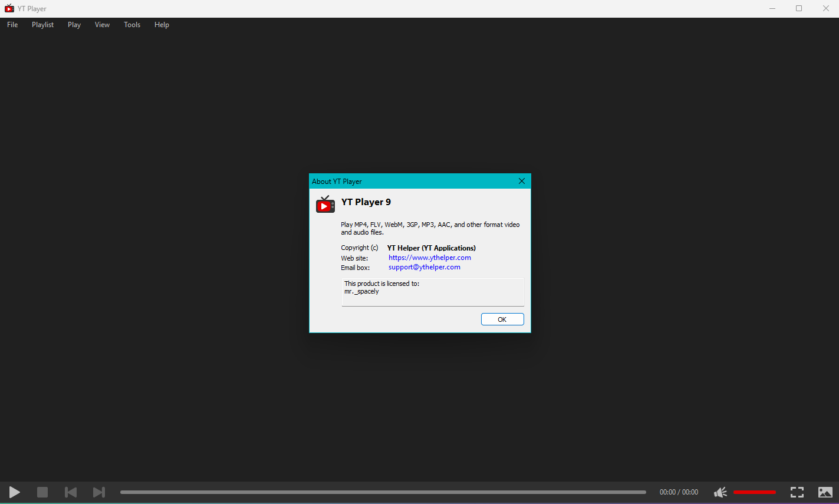Click the support@ythelper.com email link
Viewport: 839px width, 504px height.
(x=425, y=267)
